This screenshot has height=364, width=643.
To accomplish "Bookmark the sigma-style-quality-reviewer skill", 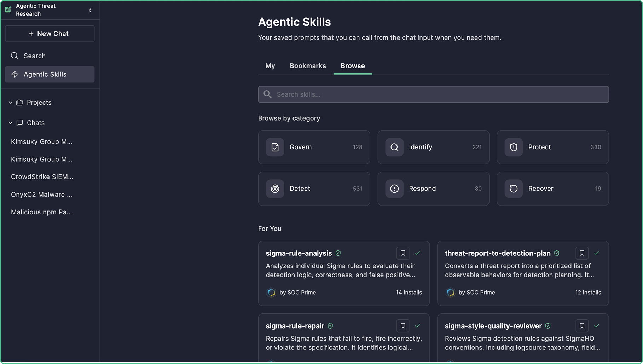I will 582,326.
